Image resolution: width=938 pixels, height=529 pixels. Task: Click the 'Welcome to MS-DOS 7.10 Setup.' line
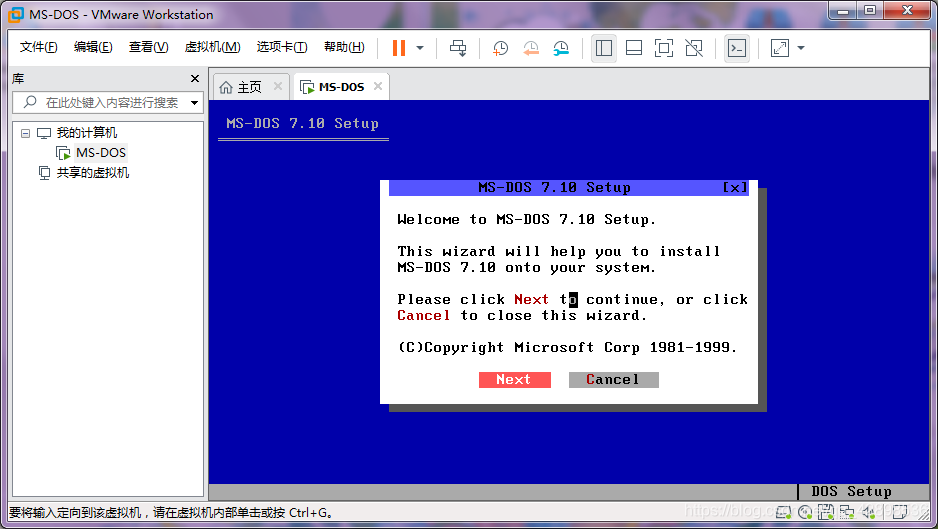(526, 220)
